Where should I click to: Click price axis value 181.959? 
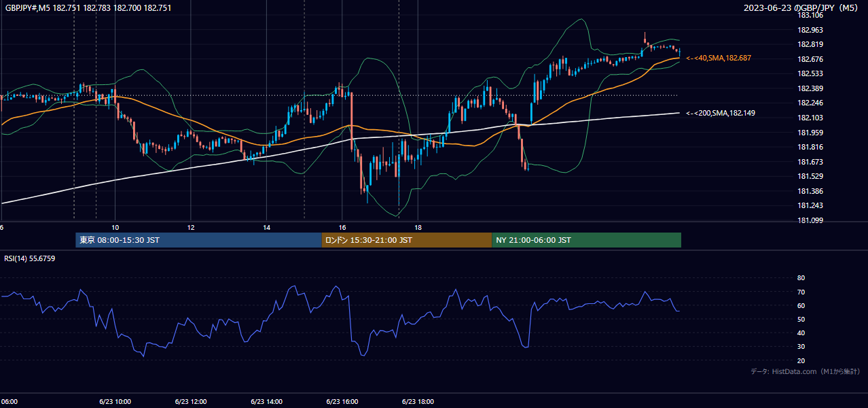pos(810,133)
